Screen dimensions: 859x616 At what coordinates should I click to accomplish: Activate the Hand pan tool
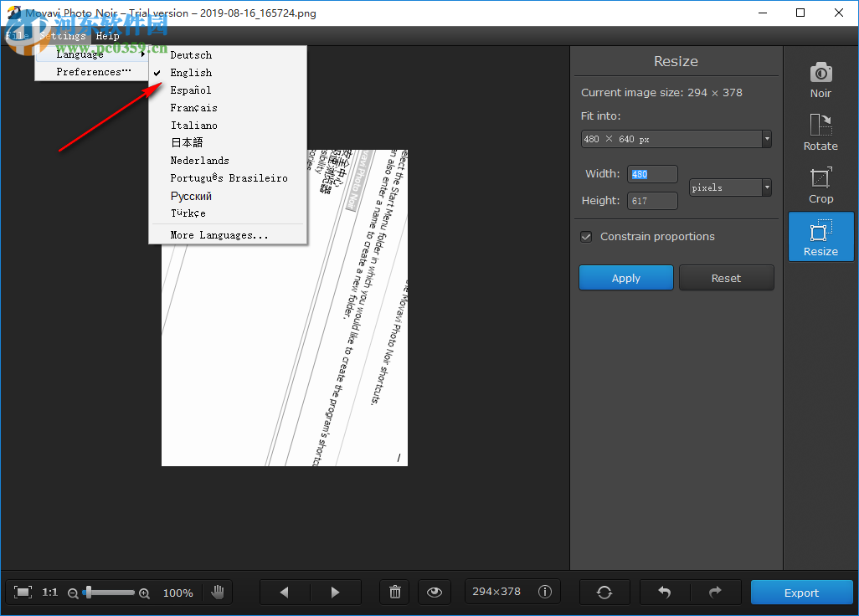[x=218, y=592]
